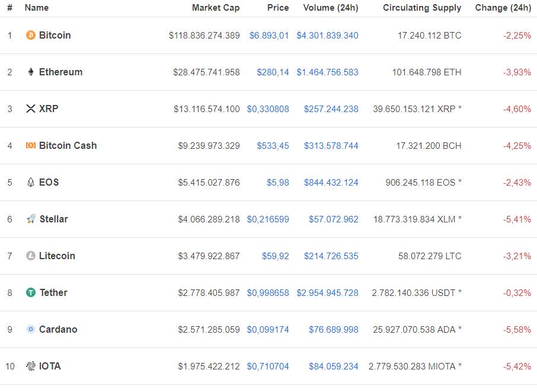Screen dimensions: 537x392
Task: Select circulating supply 101.648.798 ETH
Action: click(427, 72)
